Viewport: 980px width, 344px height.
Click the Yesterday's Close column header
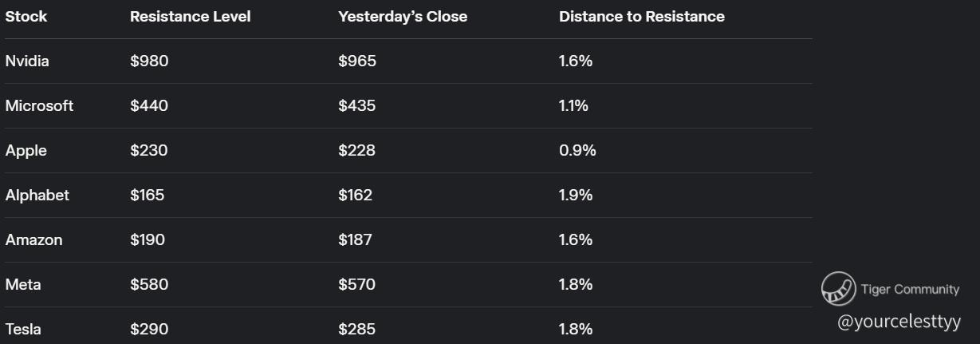[403, 17]
